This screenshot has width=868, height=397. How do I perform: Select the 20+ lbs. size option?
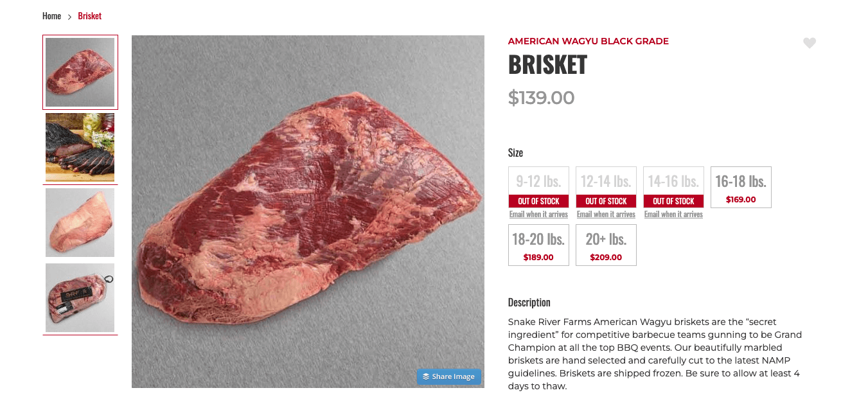pos(606,245)
